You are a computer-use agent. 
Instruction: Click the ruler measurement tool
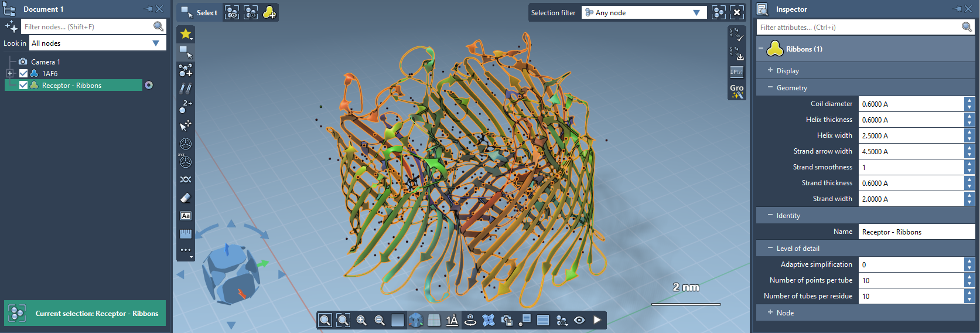click(x=186, y=234)
